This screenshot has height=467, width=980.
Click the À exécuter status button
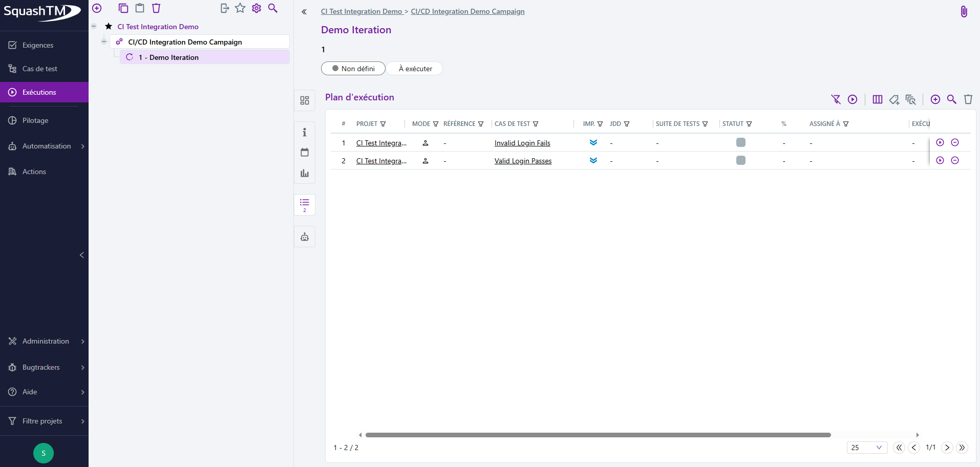415,69
